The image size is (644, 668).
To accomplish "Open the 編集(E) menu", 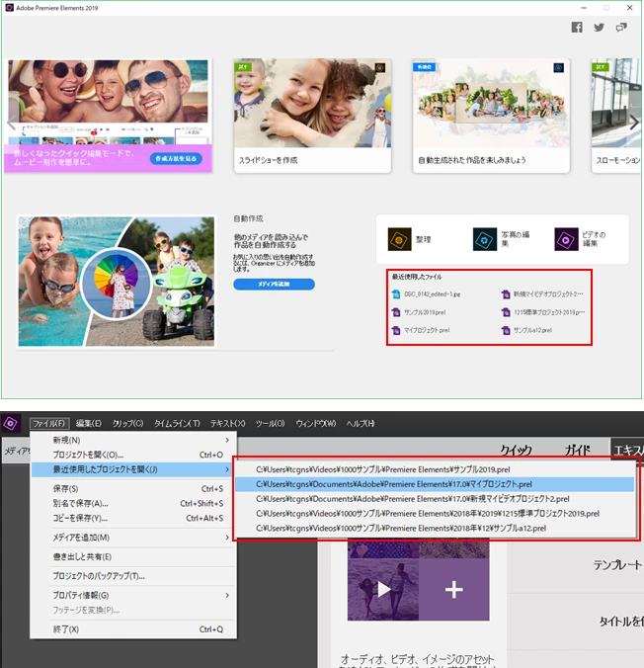I will tap(89, 424).
